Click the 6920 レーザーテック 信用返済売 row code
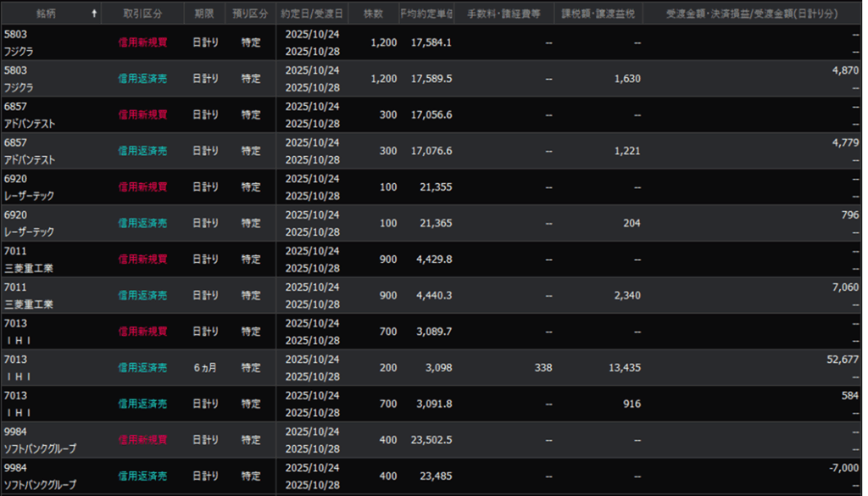The width and height of the screenshot is (868, 496). tap(16, 215)
